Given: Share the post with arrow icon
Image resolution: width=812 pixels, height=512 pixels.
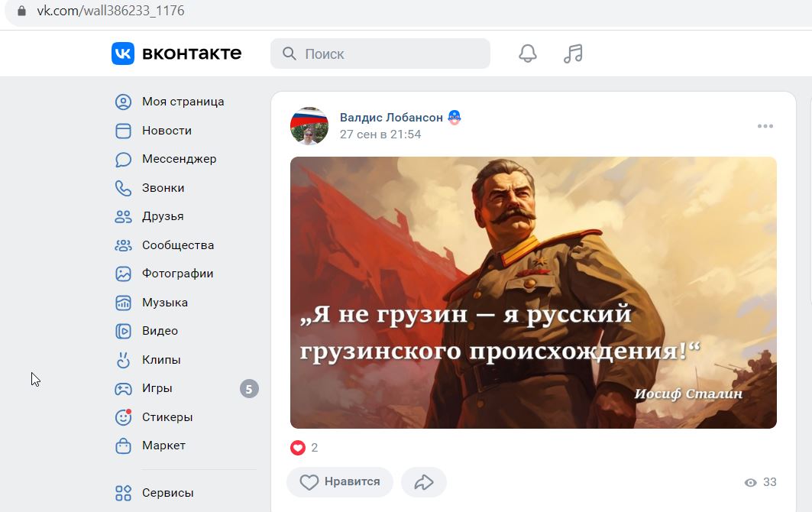Looking at the screenshot, I should [x=424, y=482].
